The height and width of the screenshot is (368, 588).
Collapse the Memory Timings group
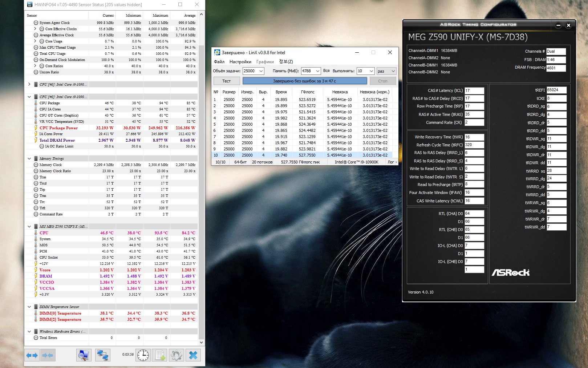point(29,158)
